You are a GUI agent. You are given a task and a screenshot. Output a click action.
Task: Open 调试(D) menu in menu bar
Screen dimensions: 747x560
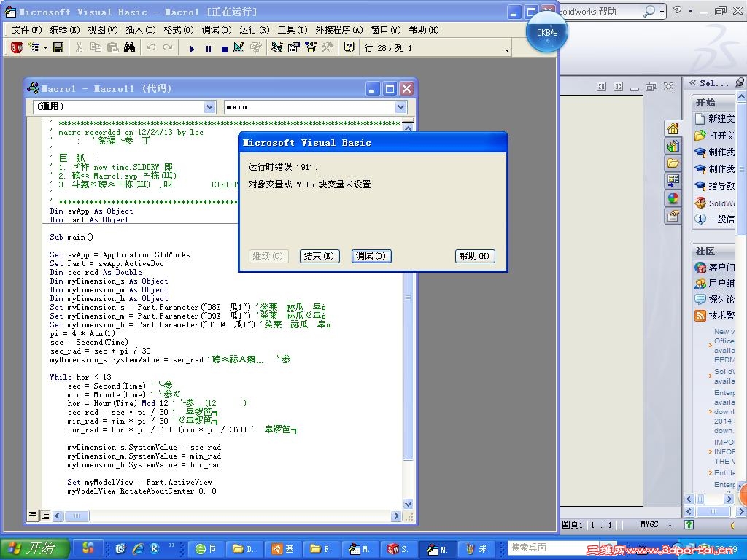tap(216, 29)
